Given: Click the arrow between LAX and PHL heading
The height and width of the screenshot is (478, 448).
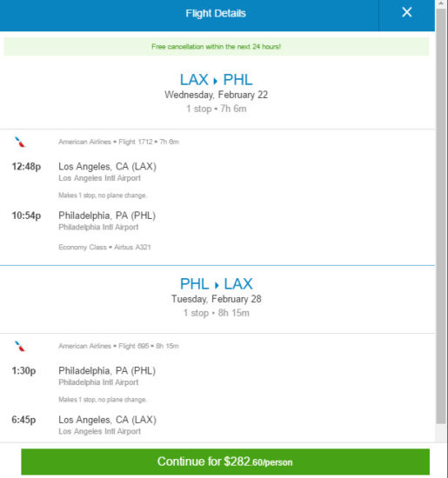Looking at the screenshot, I should [x=216, y=81].
